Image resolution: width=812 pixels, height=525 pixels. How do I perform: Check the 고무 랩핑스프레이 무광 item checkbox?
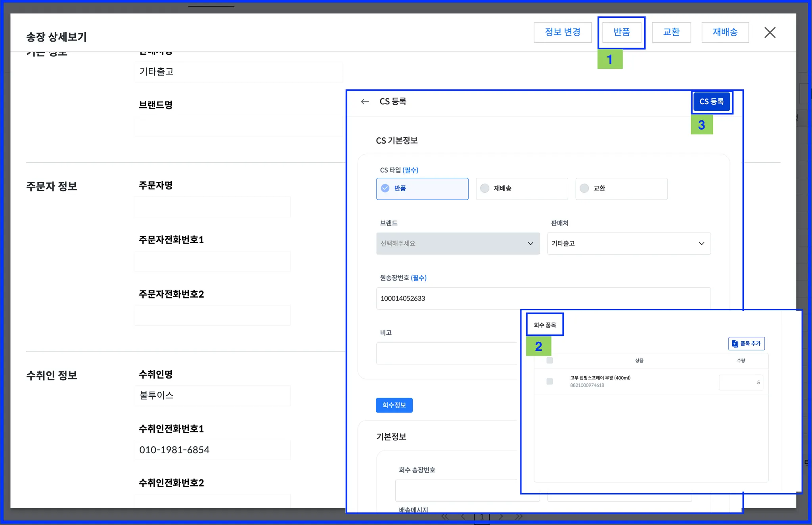[x=550, y=381]
